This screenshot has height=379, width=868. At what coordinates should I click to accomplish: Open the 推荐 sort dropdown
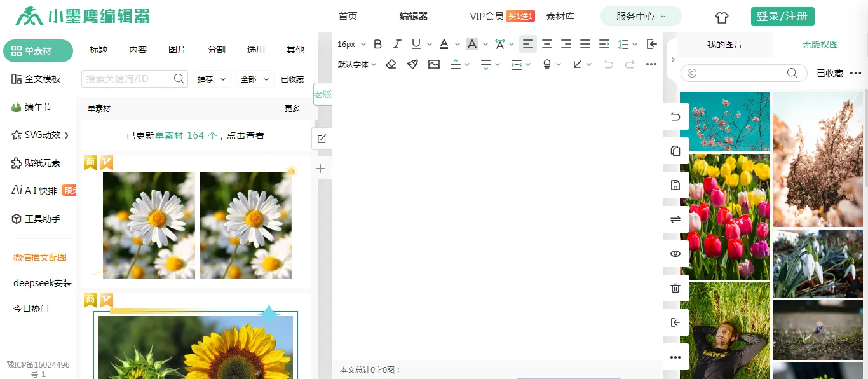click(211, 79)
